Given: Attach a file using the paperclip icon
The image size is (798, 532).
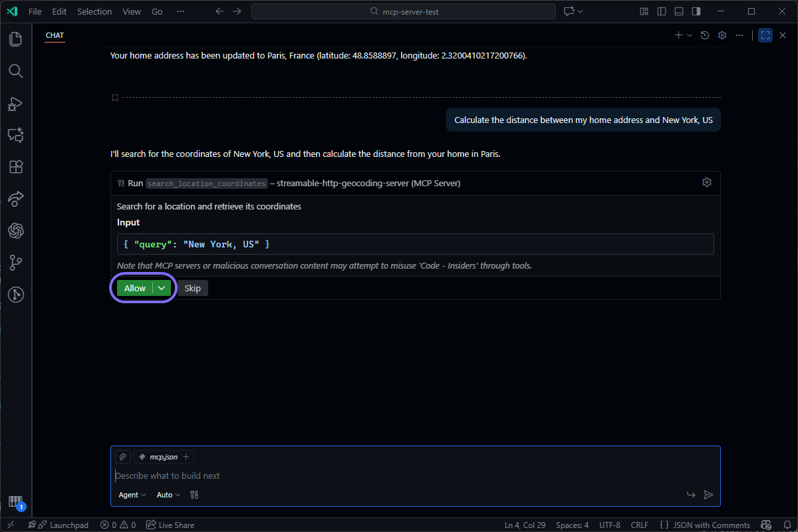Looking at the screenshot, I should [122, 457].
